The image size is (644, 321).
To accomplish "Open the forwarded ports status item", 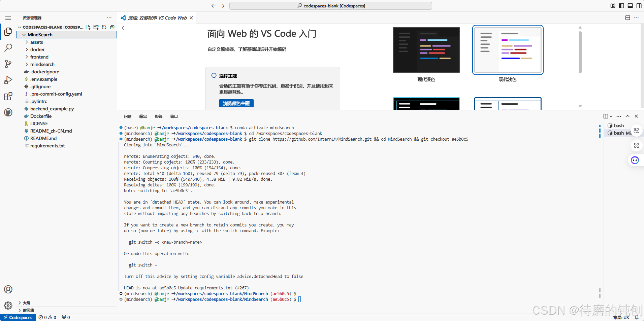I will [66, 317].
